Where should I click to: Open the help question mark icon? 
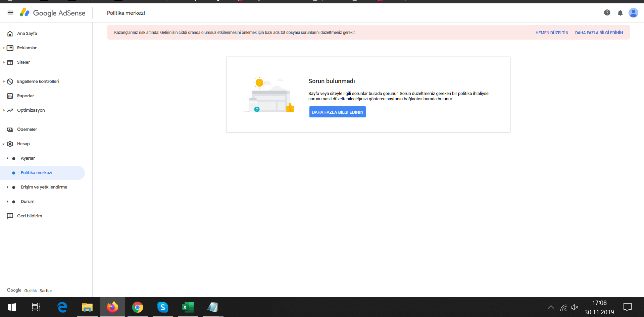tap(607, 13)
